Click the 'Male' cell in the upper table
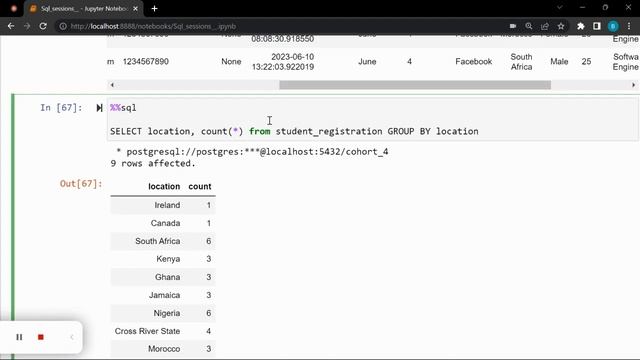This screenshot has height=360, width=640. 559,62
